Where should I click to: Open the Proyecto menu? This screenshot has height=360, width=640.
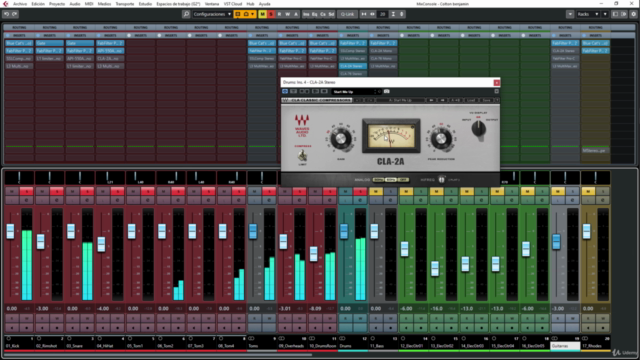click(57, 4)
